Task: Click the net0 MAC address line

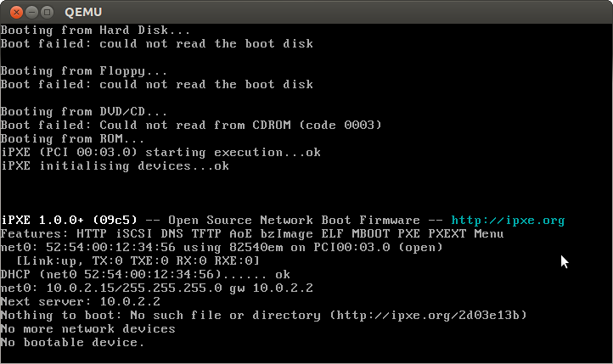Action: click(x=221, y=247)
